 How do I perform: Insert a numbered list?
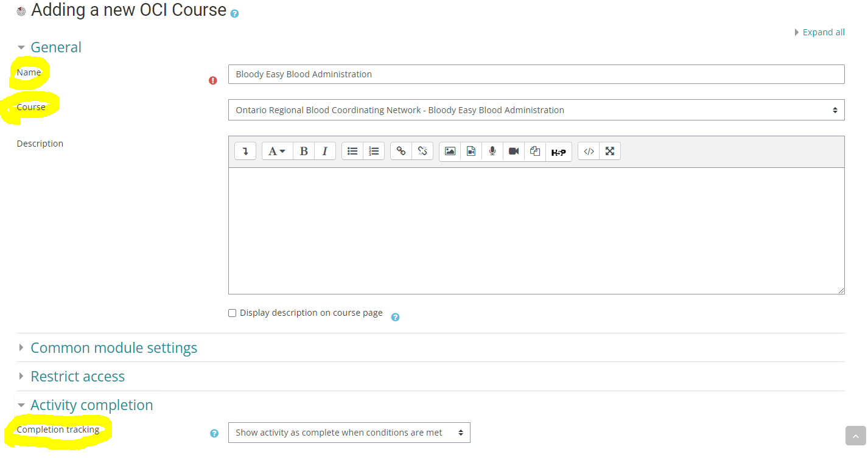pyautogui.click(x=374, y=151)
